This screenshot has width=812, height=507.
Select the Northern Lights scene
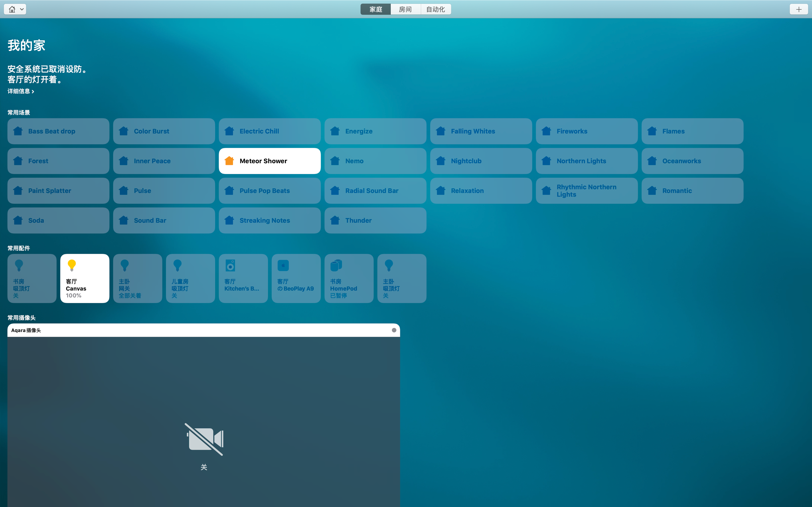[586, 161]
